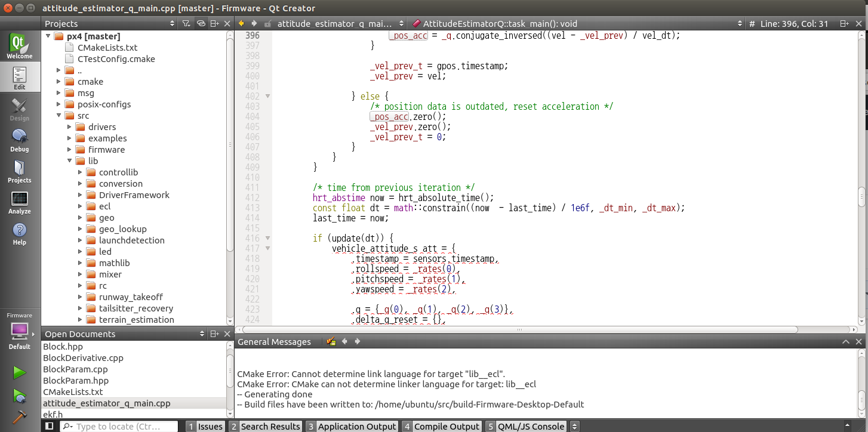Image resolution: width=868 pixels, height=432 pixels.
Task: Click the Type to locate search field
Action: pos(119,426)
